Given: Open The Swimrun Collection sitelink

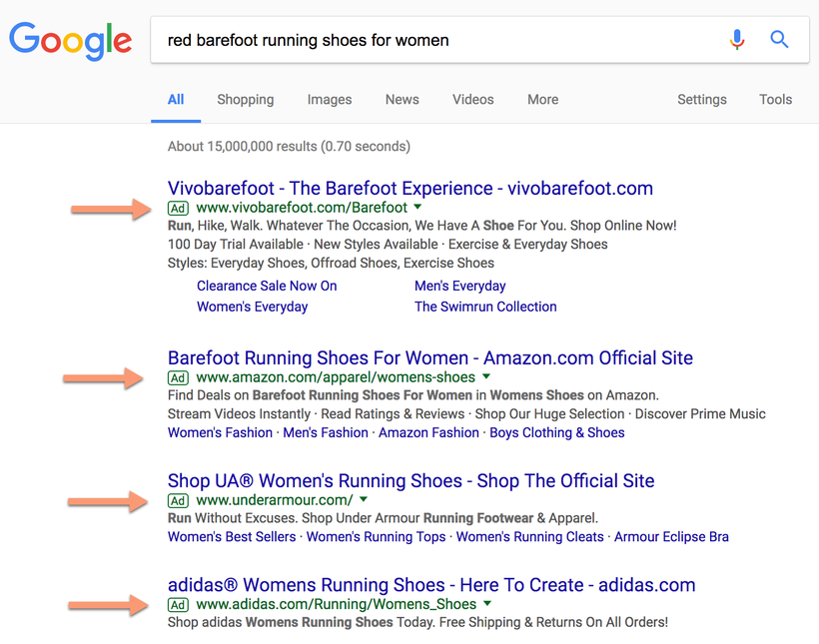Looking at the screenshot, I should [x=485, y=307].
